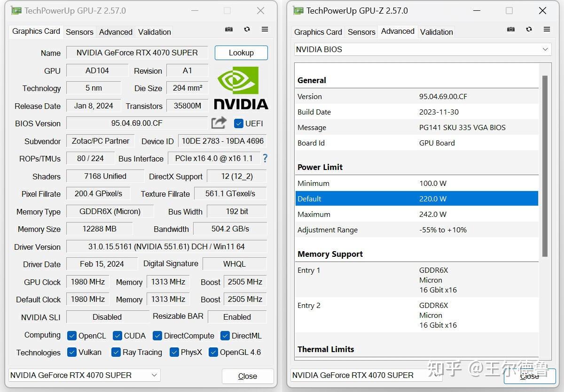Select the Minimum 100.0 W row
This screenshot has width=564, height=392.
tap(417, 183)
